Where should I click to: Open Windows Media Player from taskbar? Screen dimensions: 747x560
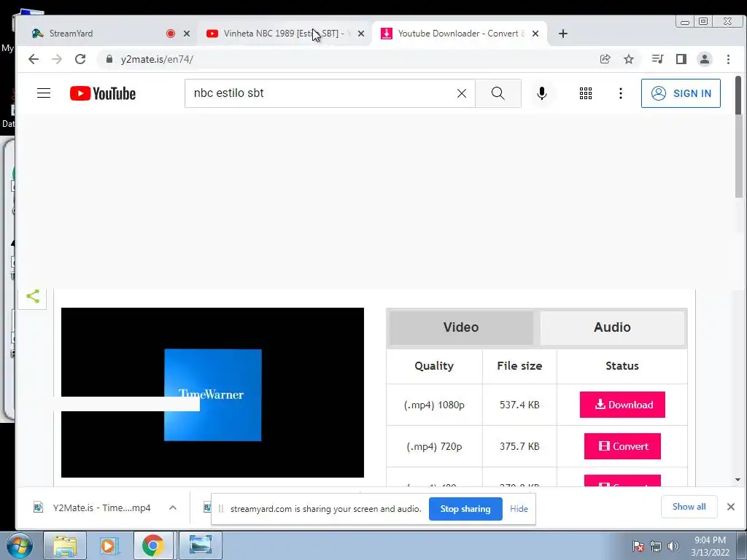(x=108, y=545)
